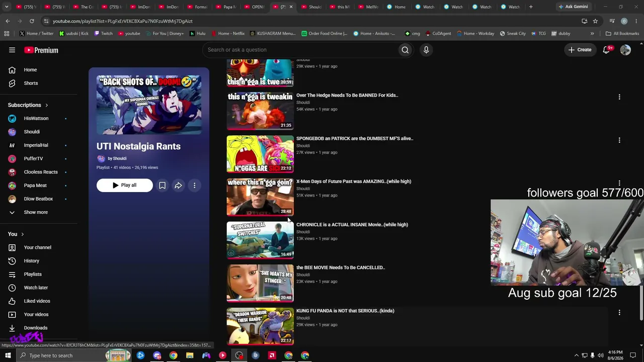644x362 pixels.
Task: Go to Dlow Beatbox subscription channel
Action: [x=38, y=199]
